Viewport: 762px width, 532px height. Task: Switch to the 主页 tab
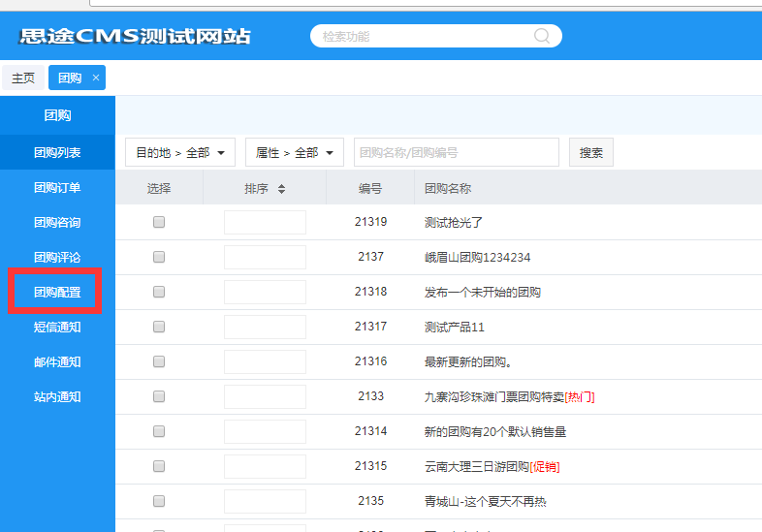23,78
